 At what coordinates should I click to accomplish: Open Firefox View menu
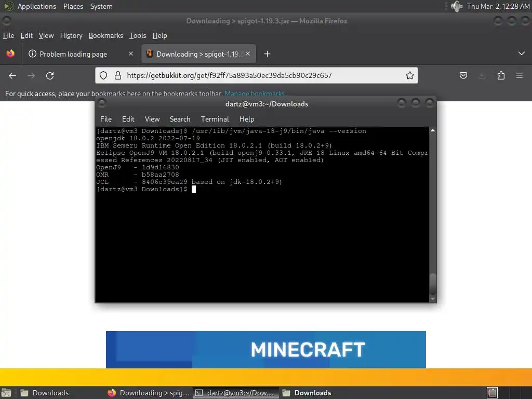46,36
